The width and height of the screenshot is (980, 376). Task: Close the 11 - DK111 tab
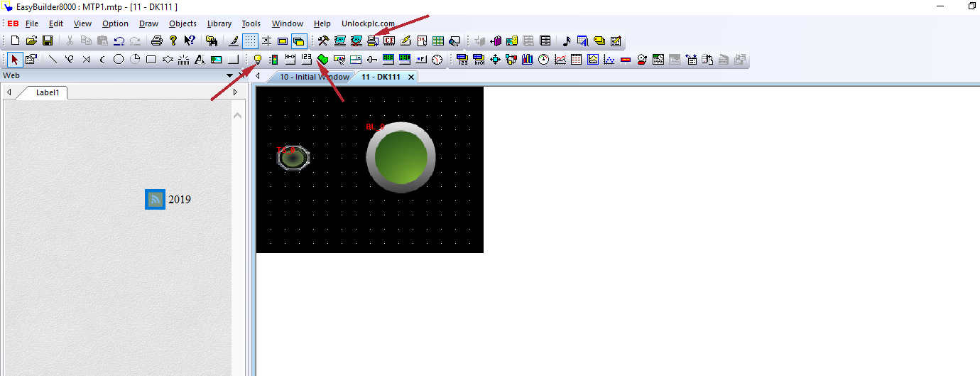(x=411, y=77)
